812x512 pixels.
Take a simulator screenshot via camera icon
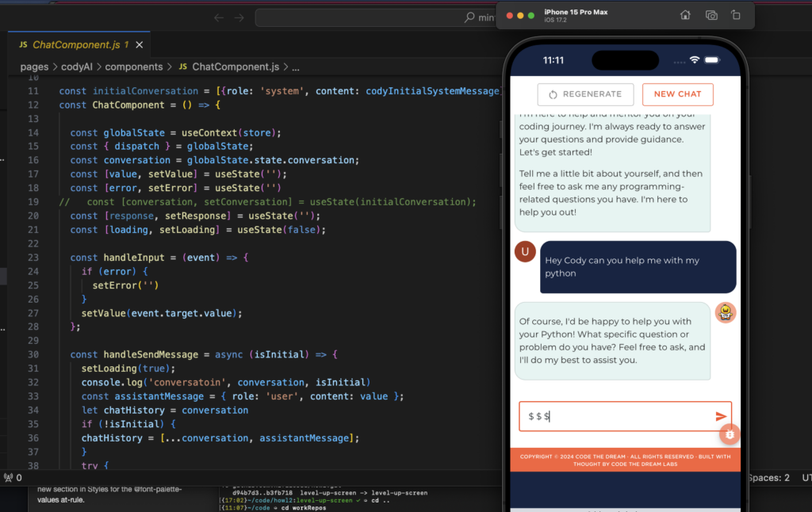(x=711, y=15)
